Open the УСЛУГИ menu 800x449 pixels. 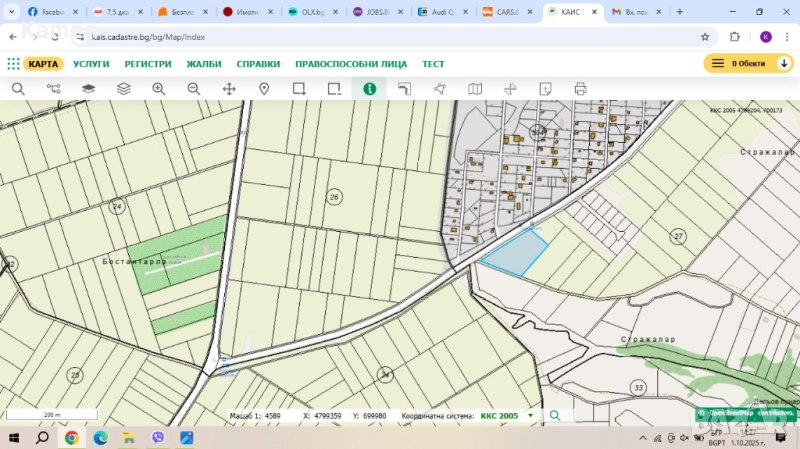91,63
